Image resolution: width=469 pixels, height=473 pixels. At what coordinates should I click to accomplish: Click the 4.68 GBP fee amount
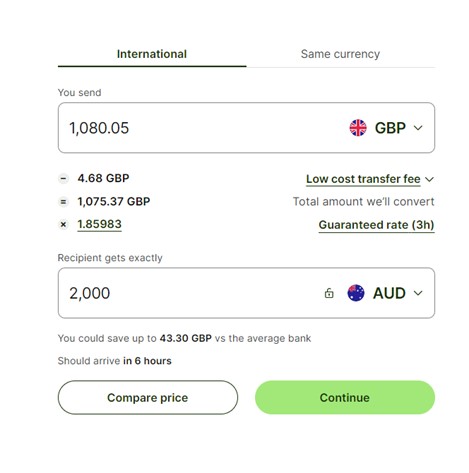103,178
